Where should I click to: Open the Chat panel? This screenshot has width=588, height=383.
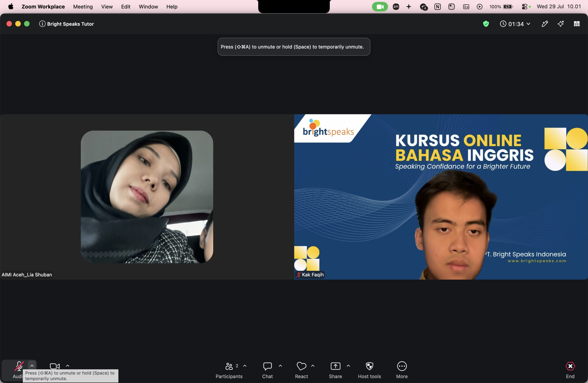pos(268,370)
